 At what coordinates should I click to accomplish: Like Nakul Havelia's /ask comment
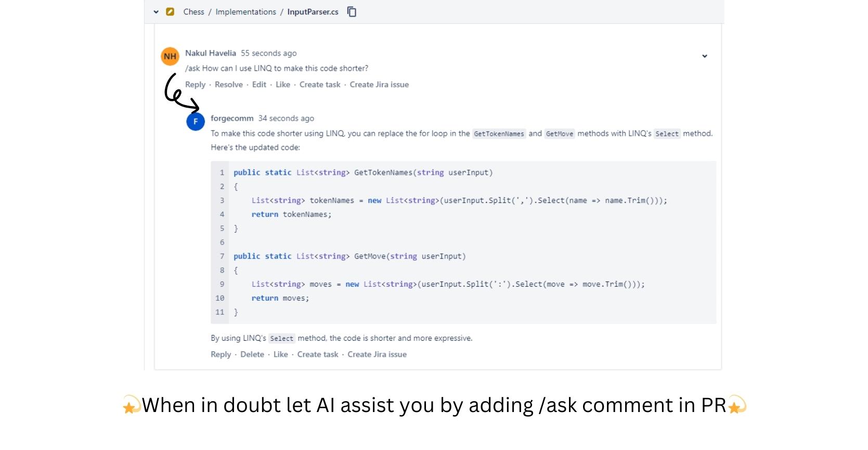tap(283, 84)
